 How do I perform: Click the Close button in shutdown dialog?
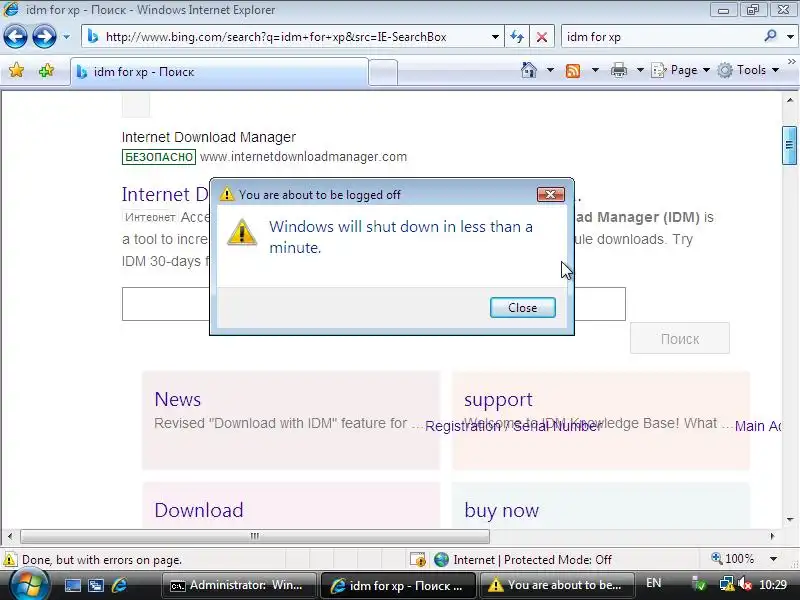[x=522, y=308]
